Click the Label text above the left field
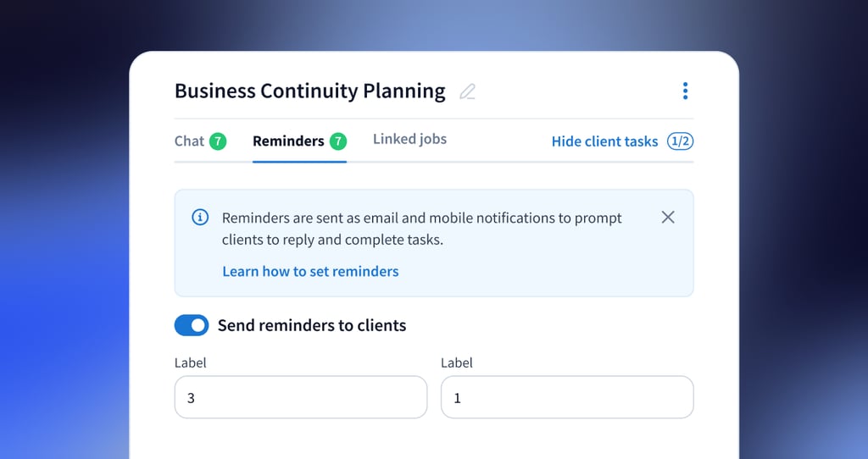The height and width of the screenshot is (459, 868). click(190, 362)
